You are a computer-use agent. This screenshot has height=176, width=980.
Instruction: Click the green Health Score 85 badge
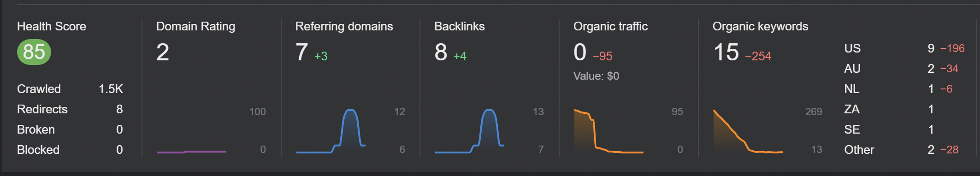34,52
